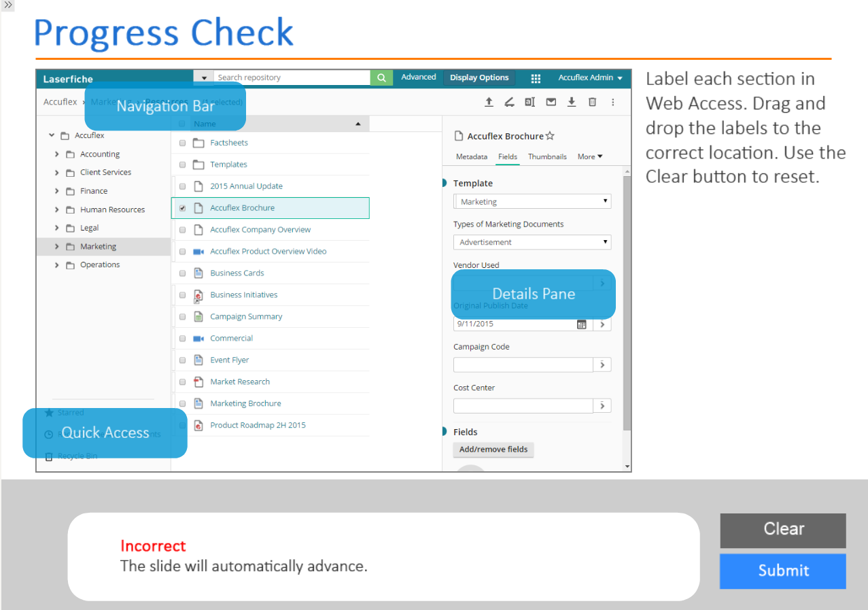Click the delete trash toolbar icon
The width and height of the screenshot is (868, 610).
(592, 102)
